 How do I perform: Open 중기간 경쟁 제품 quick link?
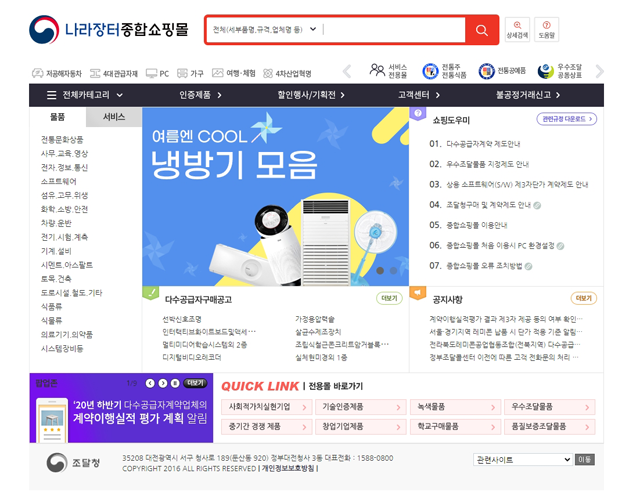267,427
